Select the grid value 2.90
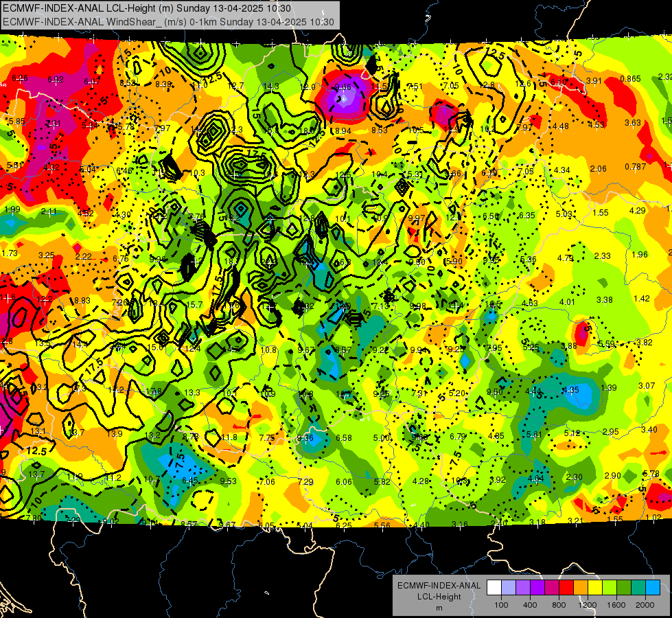This screenshot has height=618, width=672. 613,475
